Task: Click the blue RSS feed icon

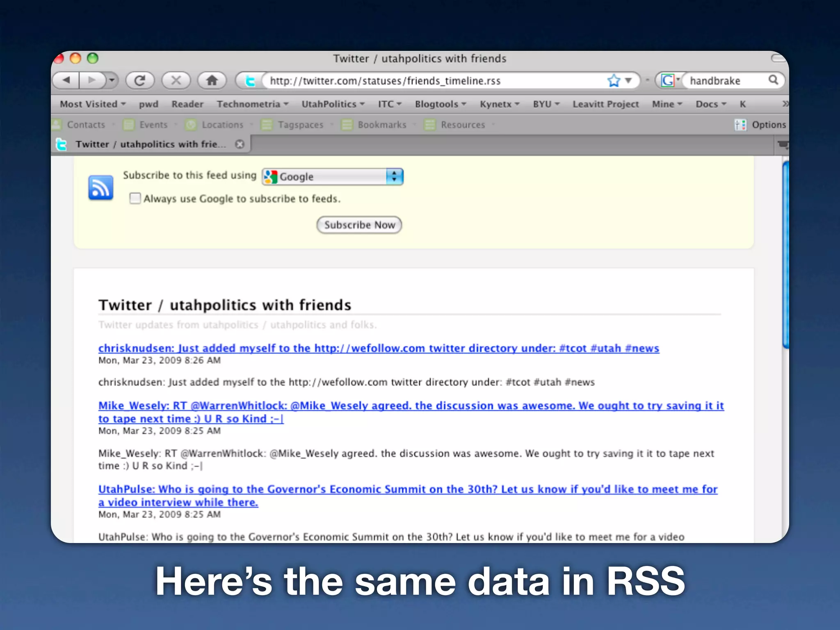Action: point(100,188)
